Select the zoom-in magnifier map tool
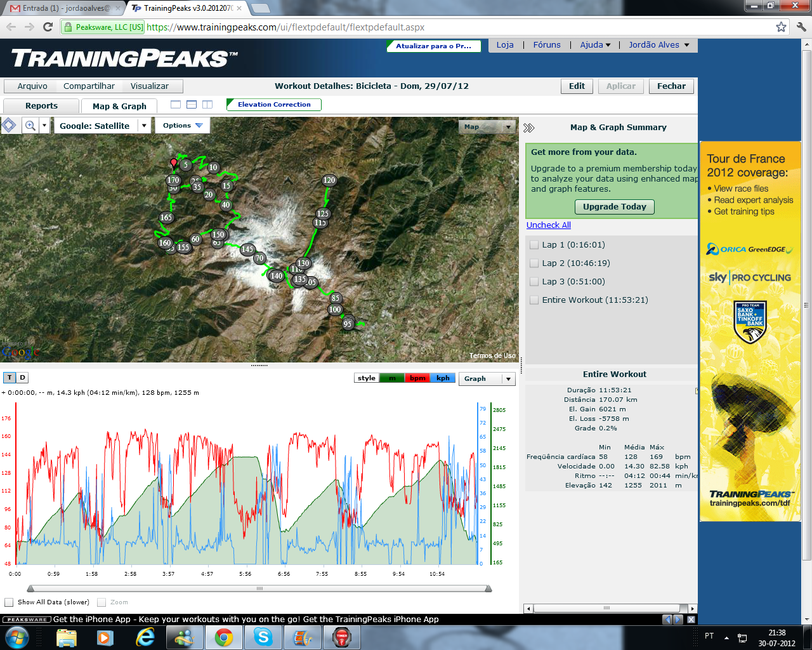This screenshot has width=812, height=650. (30, 126)
